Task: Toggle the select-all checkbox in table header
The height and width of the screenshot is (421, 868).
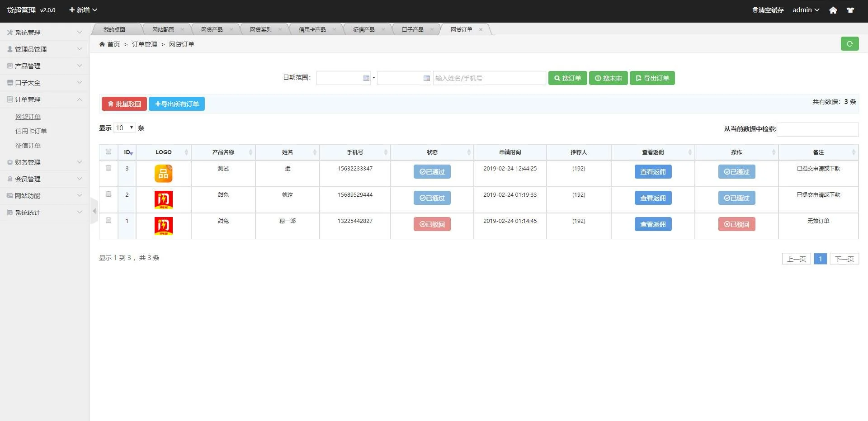Action: coord(108,152)
